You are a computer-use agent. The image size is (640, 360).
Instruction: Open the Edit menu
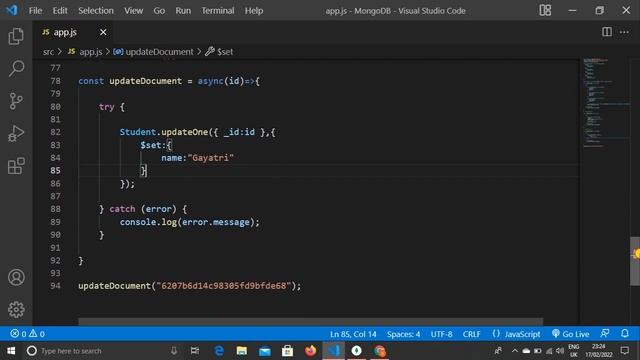(x=60, y=11)
